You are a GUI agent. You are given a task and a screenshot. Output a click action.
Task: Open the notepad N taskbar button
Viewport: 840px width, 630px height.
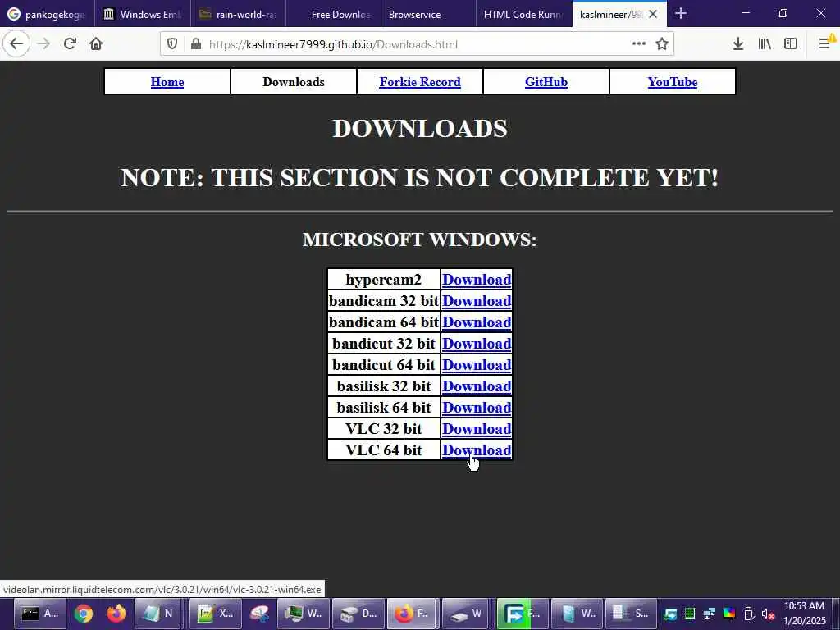pyautogui.click(x=157, y=614)
